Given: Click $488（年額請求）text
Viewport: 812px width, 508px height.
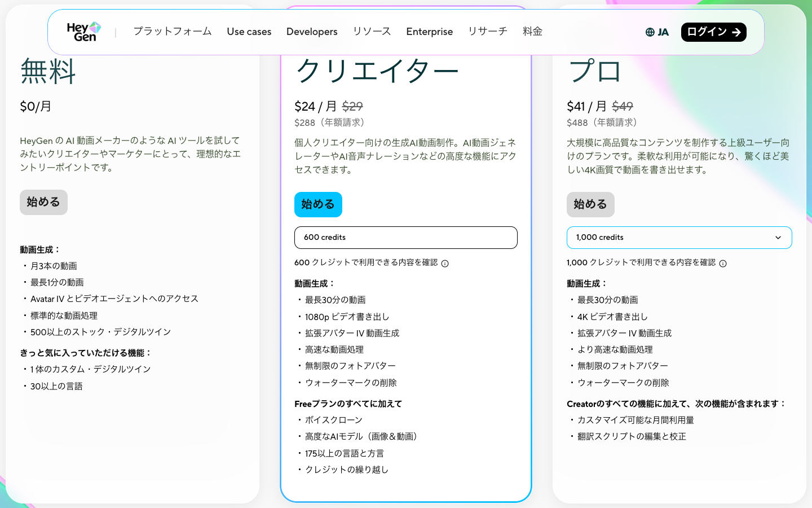Looking at the screenshot, I should [604, 122].
